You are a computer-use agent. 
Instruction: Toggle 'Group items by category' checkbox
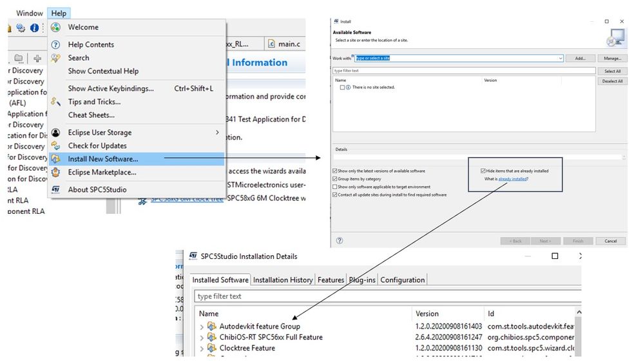pyautogui.click(x=334, y=178)
